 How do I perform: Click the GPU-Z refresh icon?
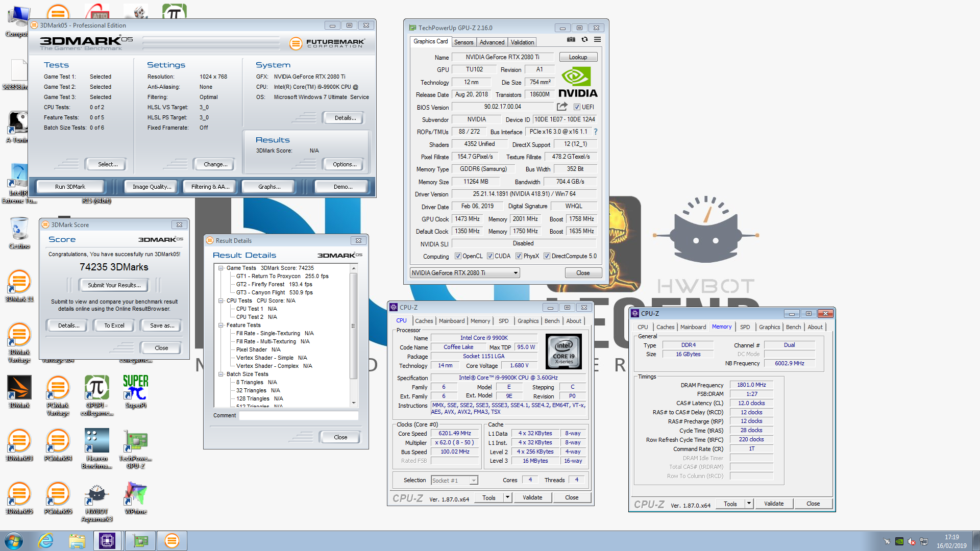pyautogui.click(x=584, y=39)
